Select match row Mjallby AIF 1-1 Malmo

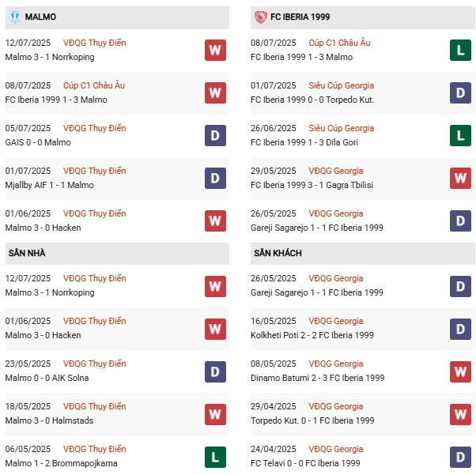click(49, 185)
